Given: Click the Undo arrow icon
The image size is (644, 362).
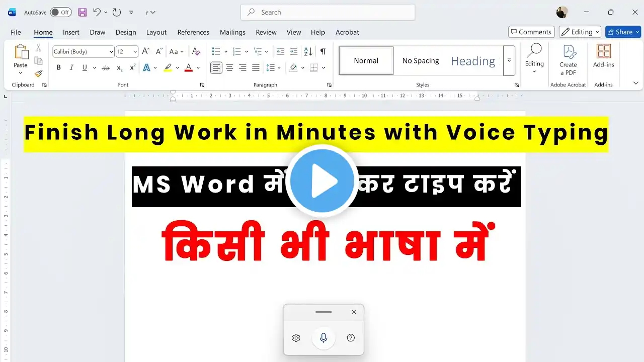Looking at the screenshot, I should tap(97, 12).
